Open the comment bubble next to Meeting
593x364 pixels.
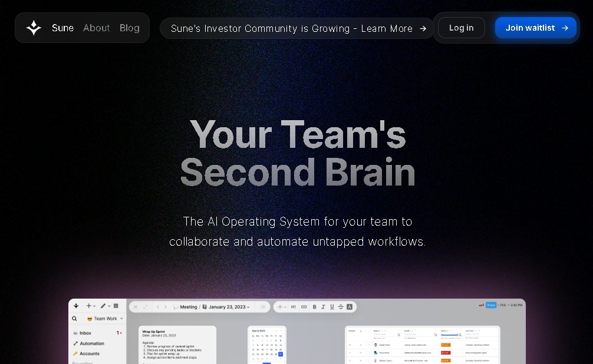tap(176, 307)
